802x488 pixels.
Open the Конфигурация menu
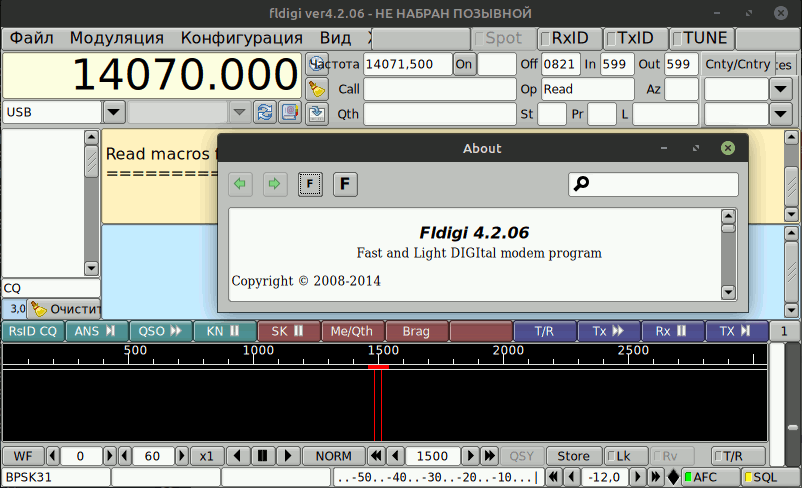pyautogui.click(x=241, y=38)
